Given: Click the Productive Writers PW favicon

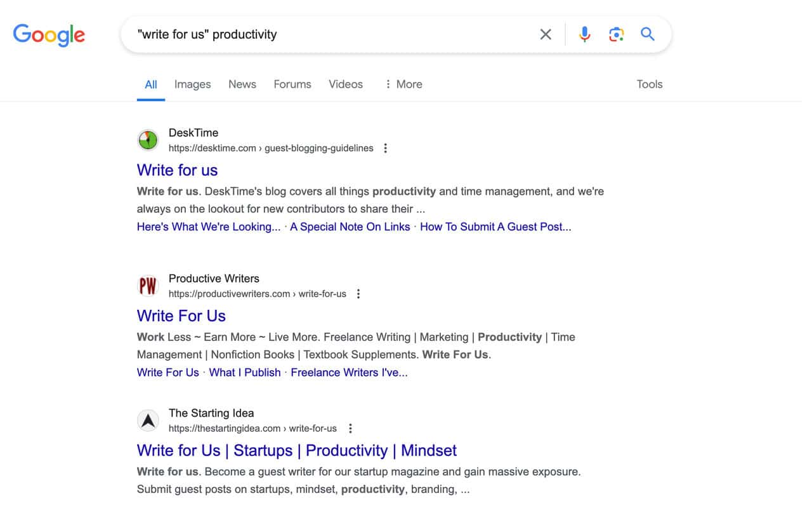Looking at the screenshot, I should point(148,286).
